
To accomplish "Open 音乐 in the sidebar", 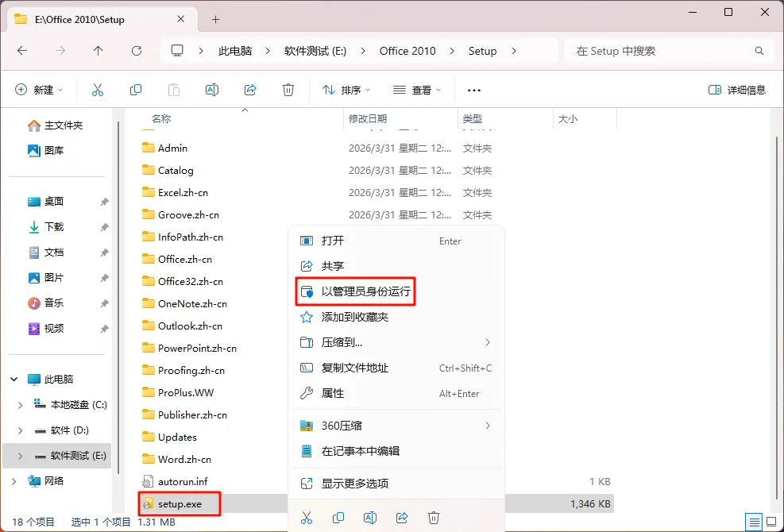I will [x=45, y=303].
